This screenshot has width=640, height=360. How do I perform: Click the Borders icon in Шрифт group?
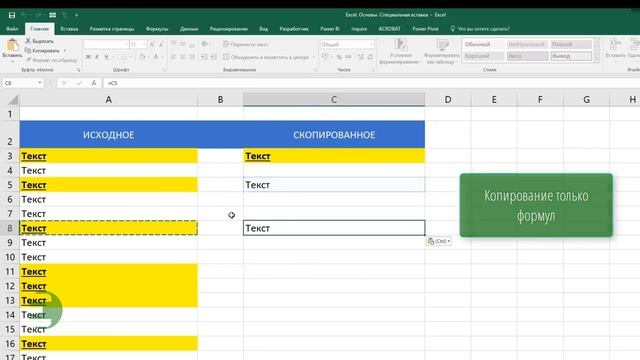click(x=124, y=57)
